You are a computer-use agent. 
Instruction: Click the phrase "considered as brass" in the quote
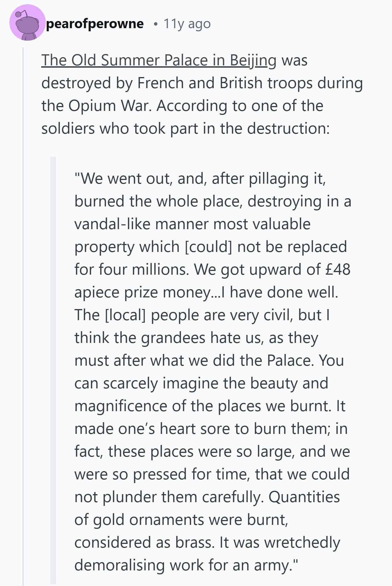[144, 542]
